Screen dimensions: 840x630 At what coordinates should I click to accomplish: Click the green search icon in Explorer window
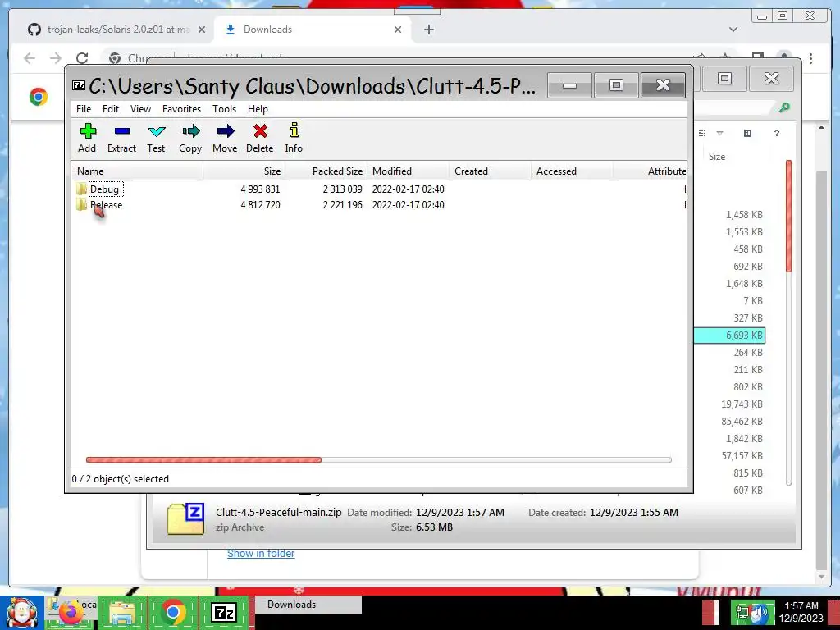[x=784, y=107]
